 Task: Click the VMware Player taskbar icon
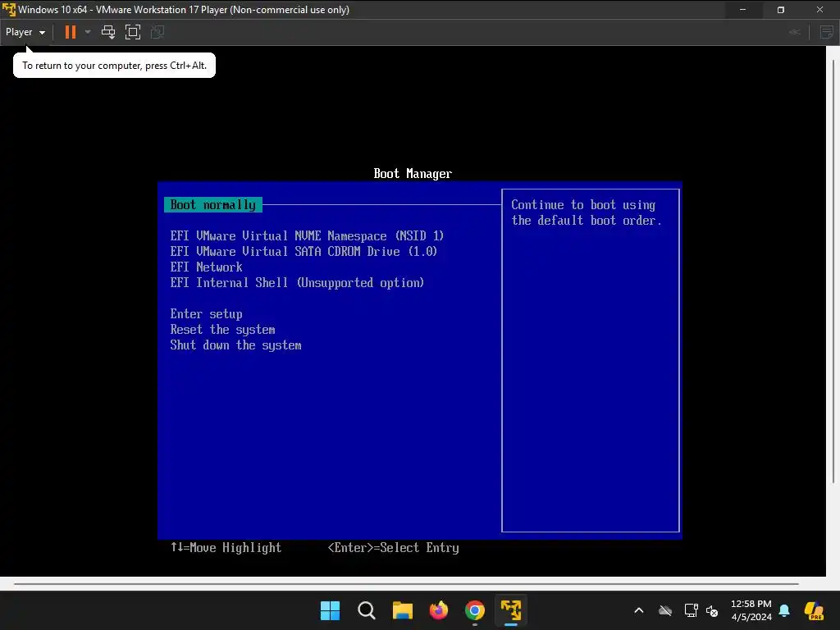pos(510,610)
